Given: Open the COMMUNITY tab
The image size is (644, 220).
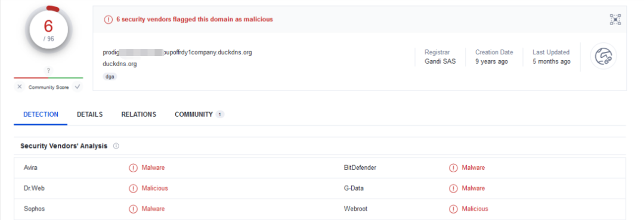Looking at the screenshot, I should [x=199, y=114].
